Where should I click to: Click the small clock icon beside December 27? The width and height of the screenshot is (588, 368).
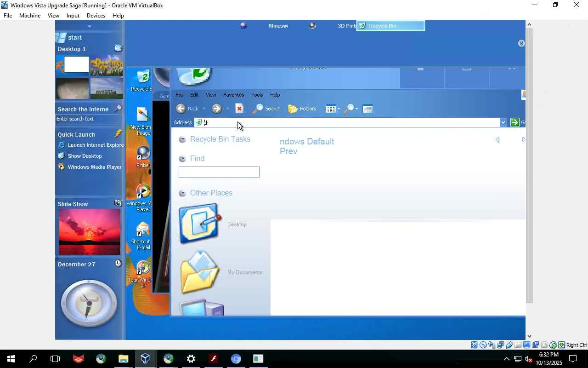pyautogui.click(x=118, y=263)
